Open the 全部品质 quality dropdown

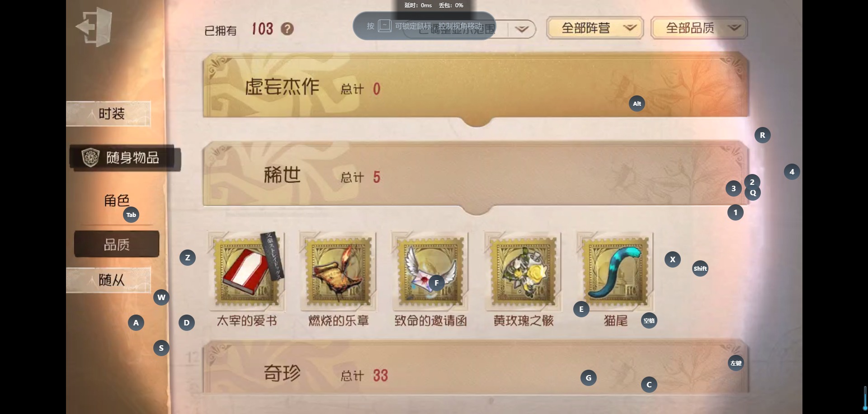point(699,28)
